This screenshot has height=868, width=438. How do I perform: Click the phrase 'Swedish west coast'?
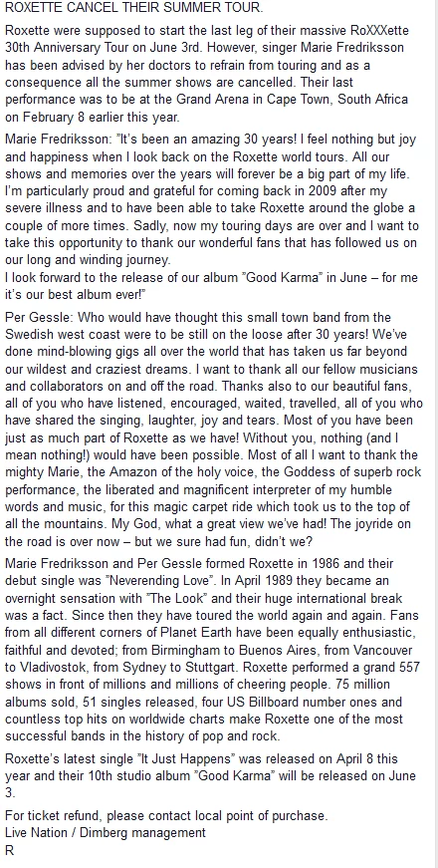click(57, 335)
